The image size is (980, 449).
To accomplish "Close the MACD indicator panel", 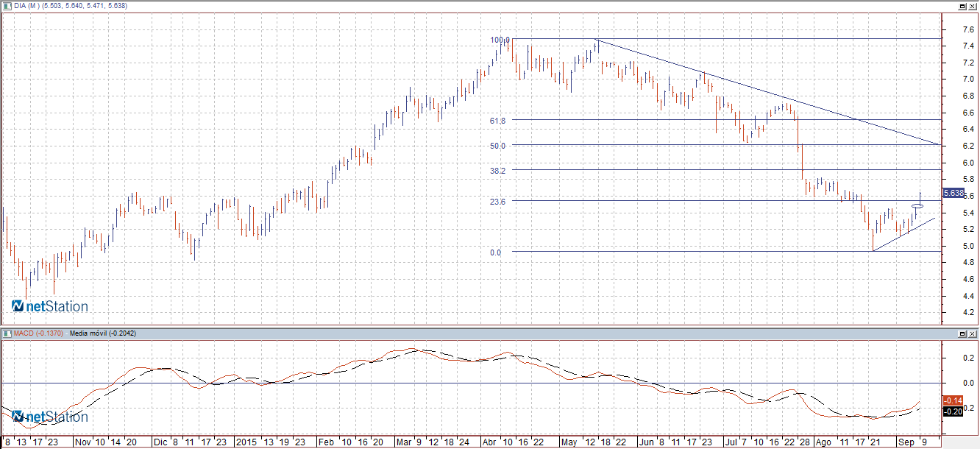I will (971, 333).
